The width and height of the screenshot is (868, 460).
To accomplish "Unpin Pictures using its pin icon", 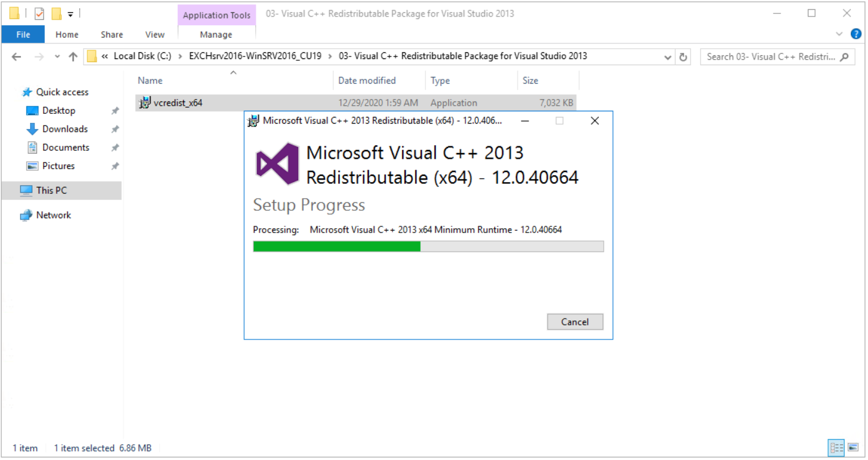I will click(x=114, y=167).
